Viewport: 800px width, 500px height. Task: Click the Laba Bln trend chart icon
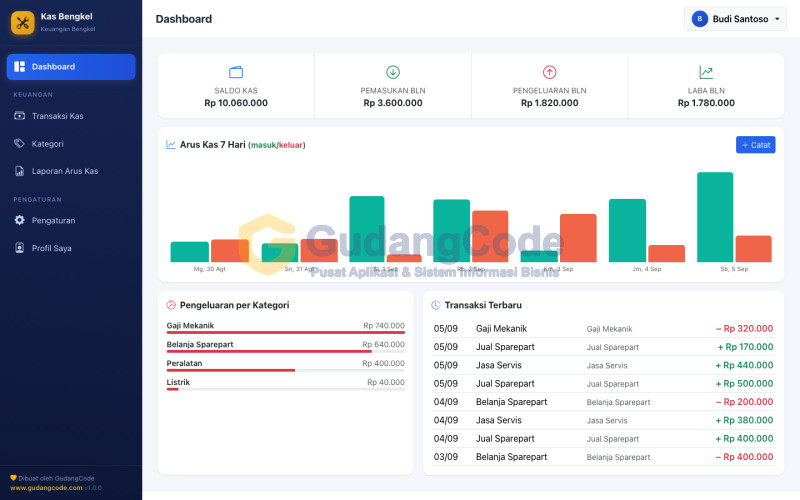click(706, 72)
